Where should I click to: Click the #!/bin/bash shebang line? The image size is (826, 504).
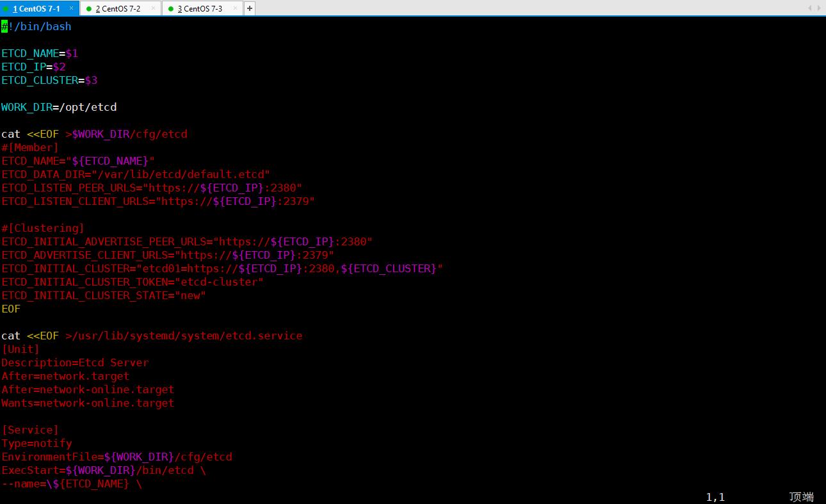(x=36, y=26)
